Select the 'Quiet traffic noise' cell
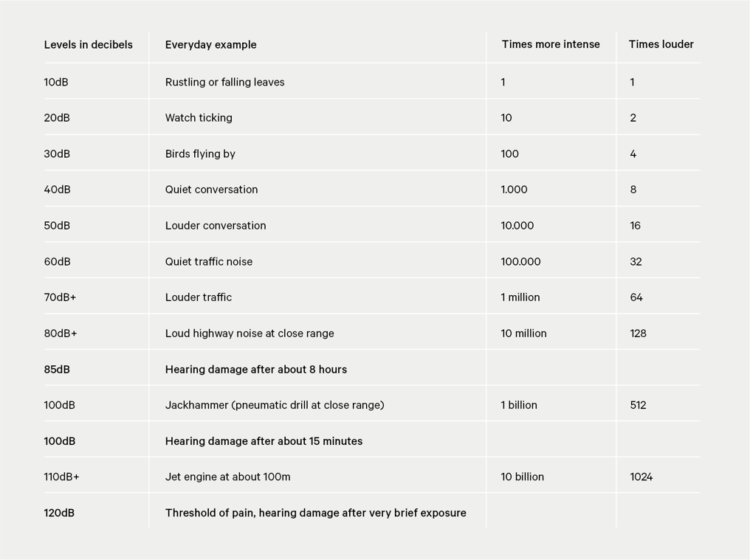Screen dimensions: 750x560 click(x=209, y=262)
